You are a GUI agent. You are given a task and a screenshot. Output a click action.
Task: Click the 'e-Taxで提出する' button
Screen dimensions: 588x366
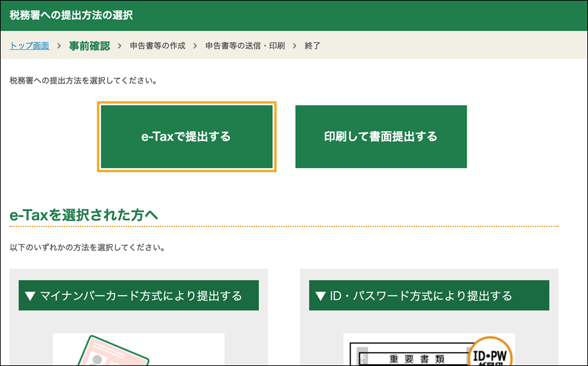[187, 136]
